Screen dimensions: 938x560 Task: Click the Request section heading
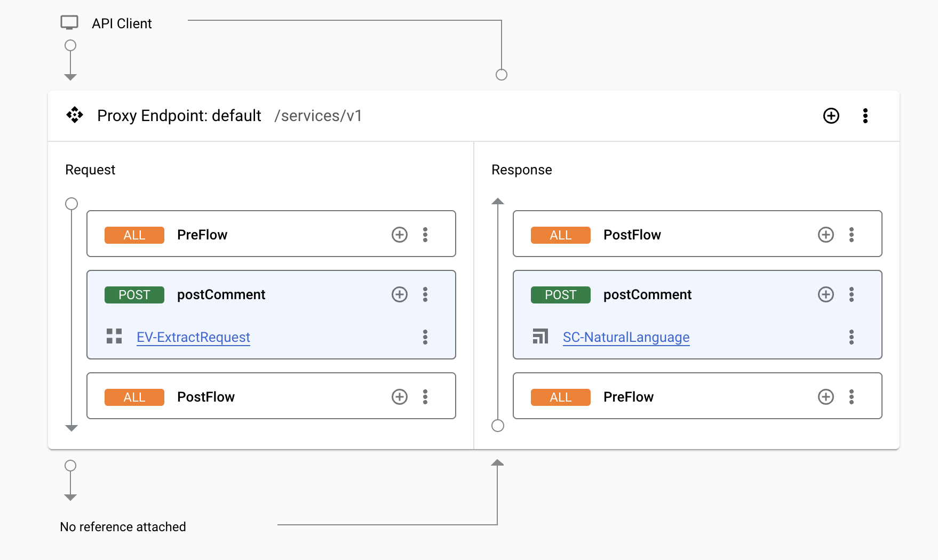[90, 170]
